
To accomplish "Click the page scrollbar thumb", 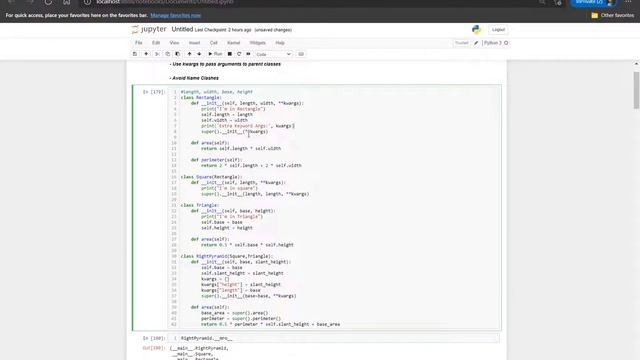I will point(636,90).
